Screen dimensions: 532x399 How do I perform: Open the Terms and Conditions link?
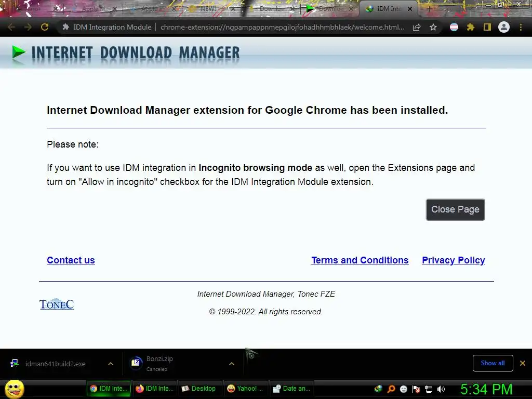[360, 260]
